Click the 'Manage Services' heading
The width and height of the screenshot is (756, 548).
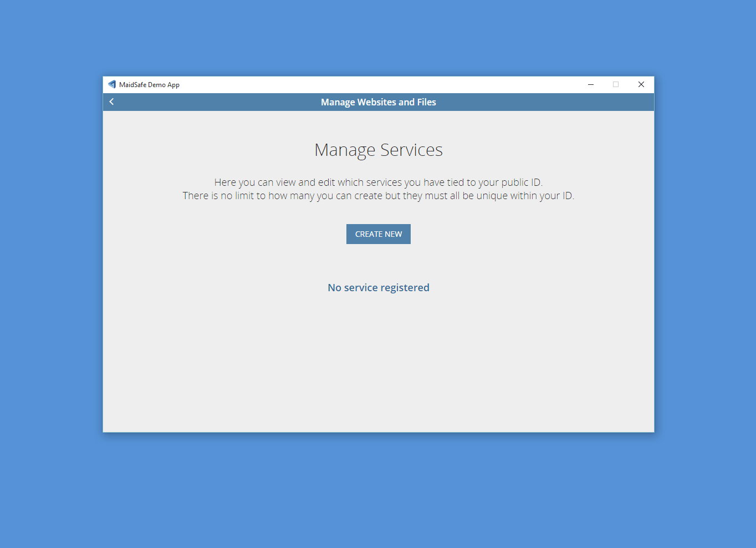379,150
